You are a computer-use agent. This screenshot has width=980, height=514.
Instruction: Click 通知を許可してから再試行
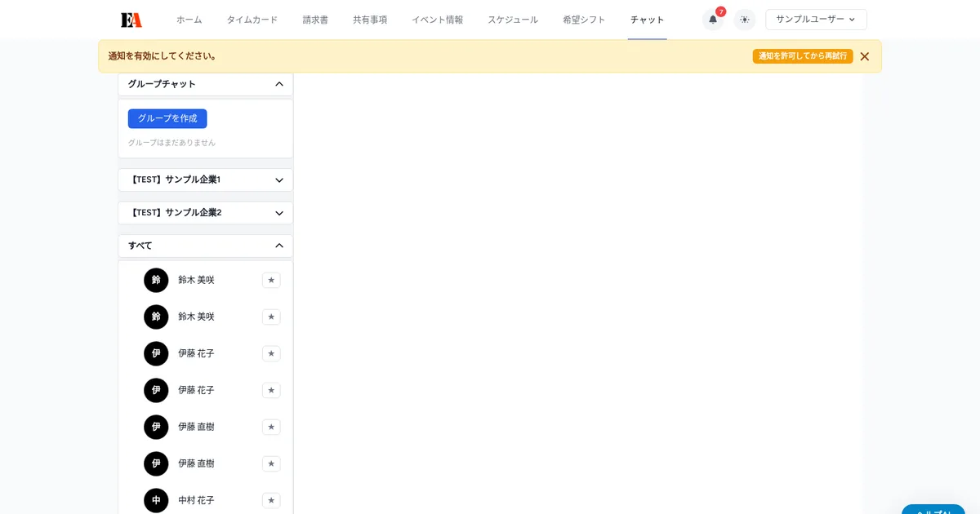[x=803, y=56]
